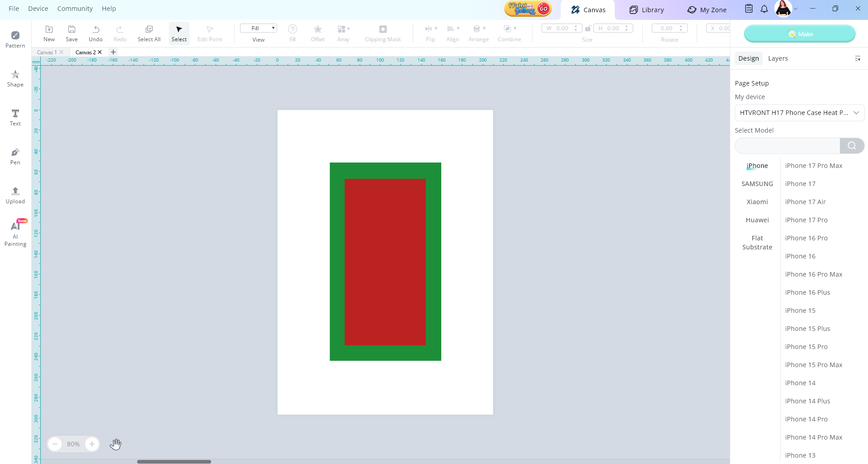Switch to the Layers tab
The image size is (868, 464).
point(778,58)
